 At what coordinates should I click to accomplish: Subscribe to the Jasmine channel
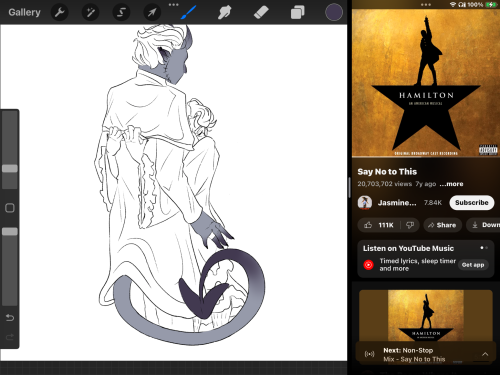[472, 203]
